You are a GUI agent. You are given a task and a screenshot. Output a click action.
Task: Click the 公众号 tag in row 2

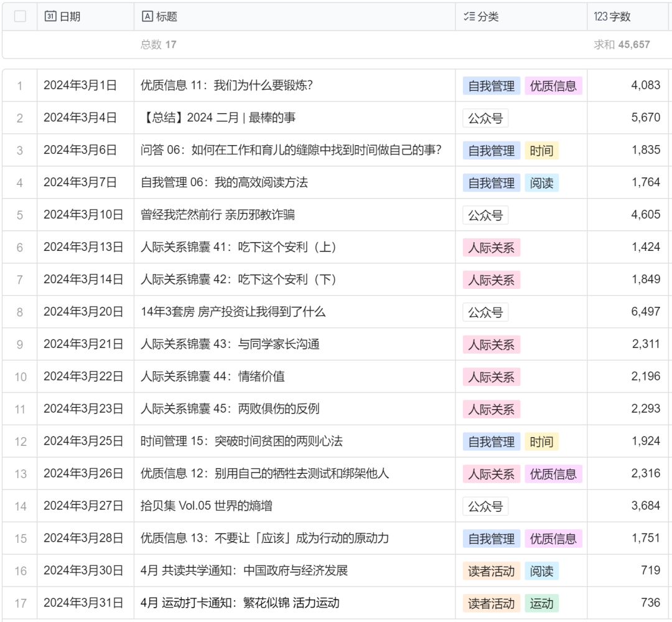(485, 118)
